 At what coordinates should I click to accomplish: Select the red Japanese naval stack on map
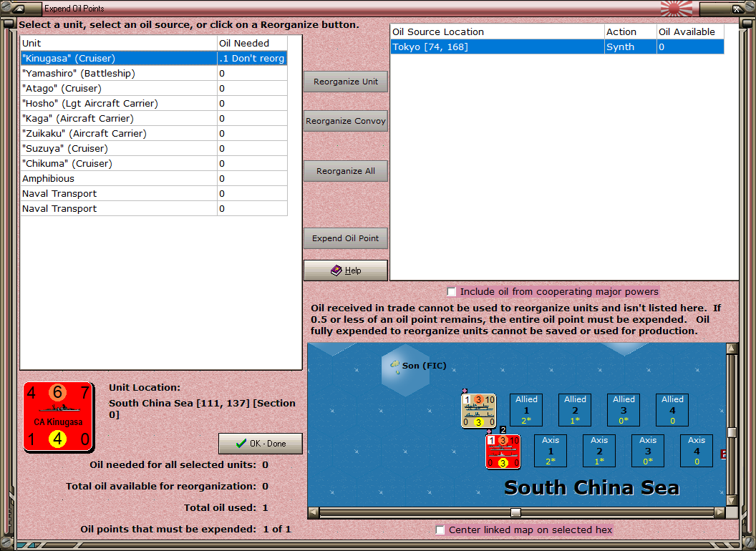503,452
